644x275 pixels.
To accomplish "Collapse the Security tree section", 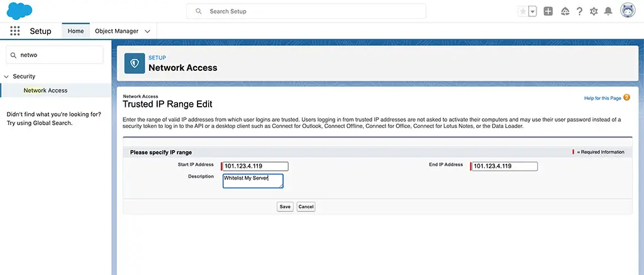I will tap(6, 77).
